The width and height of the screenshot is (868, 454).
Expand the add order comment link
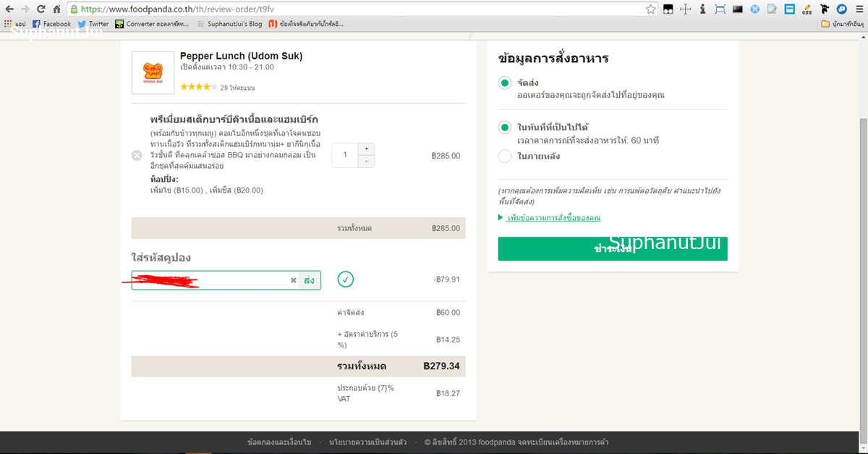(x=553, y=218)
